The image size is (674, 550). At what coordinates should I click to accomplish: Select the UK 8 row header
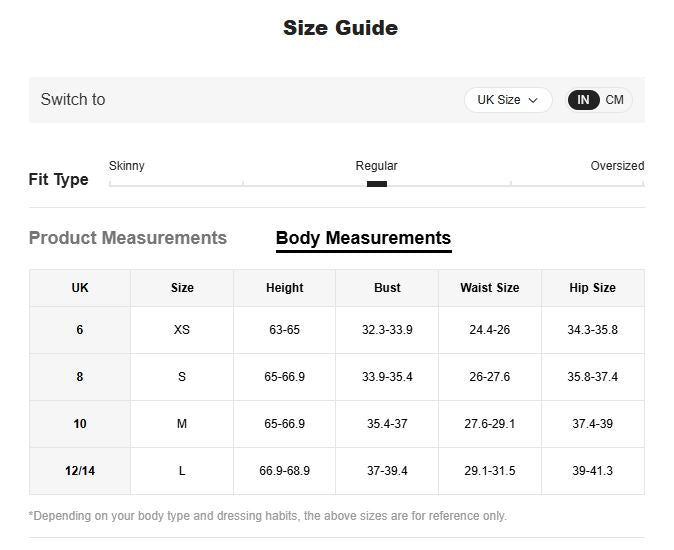80,377
